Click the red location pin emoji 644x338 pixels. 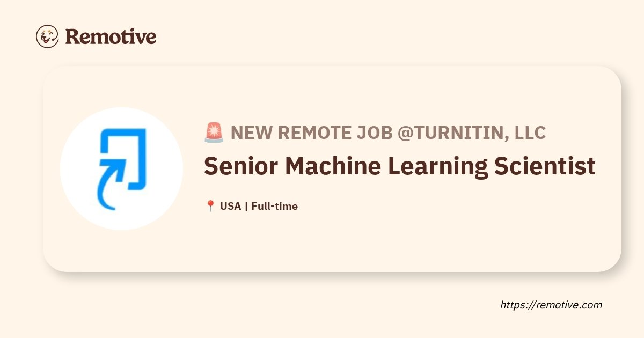[210, 206]
